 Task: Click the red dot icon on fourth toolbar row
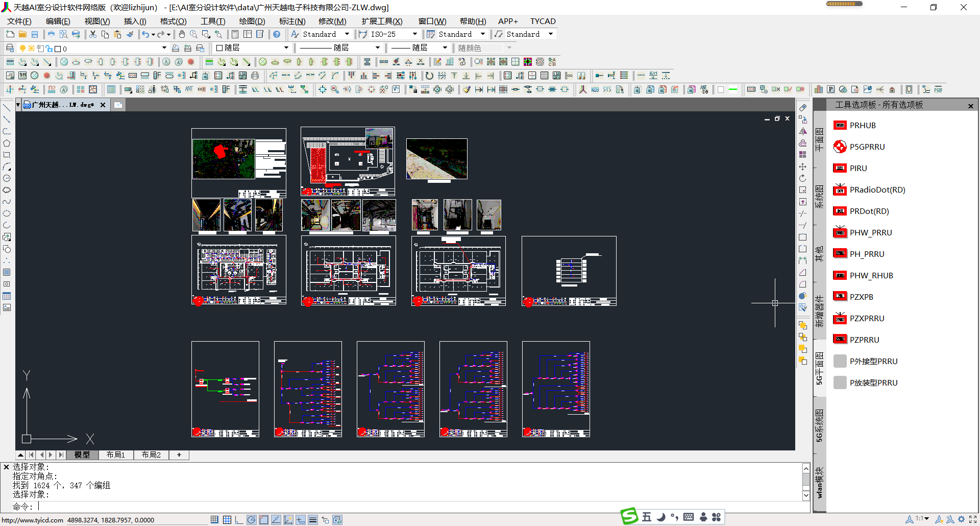(x=47, y=76)
